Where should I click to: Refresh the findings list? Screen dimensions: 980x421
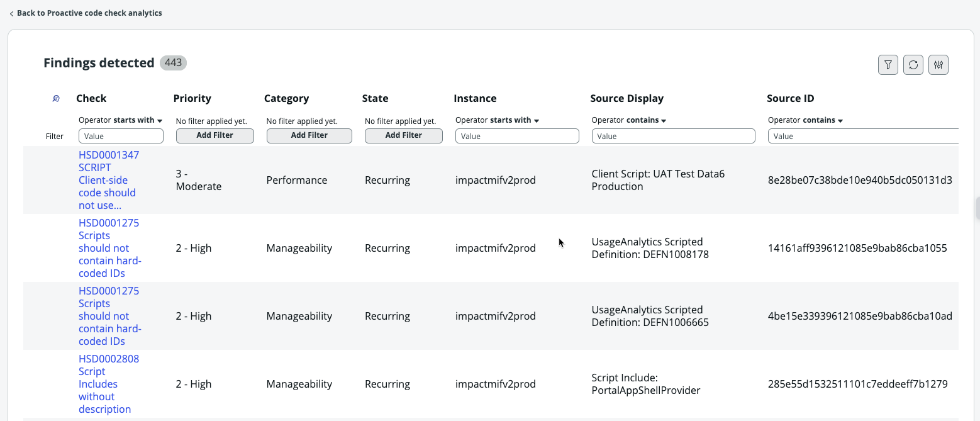(x=913, y=65)
